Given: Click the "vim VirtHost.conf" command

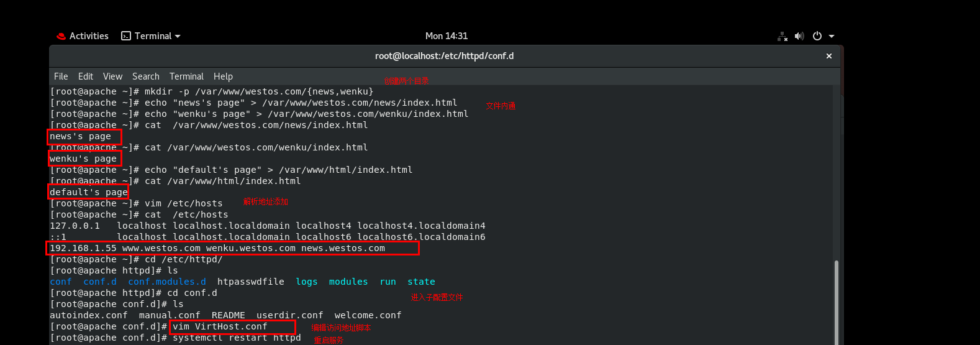Looking at the screenshot, I should (x=220, y=326).
